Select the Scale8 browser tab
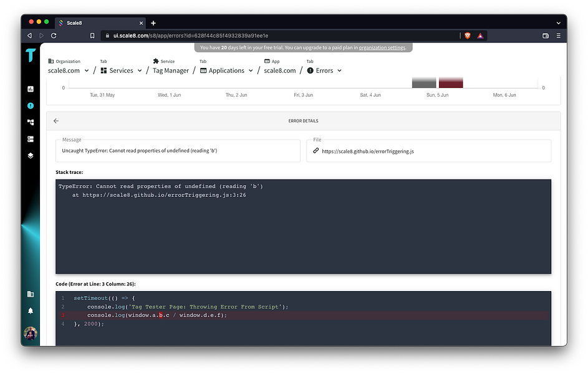This screenshot has height=374, width=588. (100, 23)
